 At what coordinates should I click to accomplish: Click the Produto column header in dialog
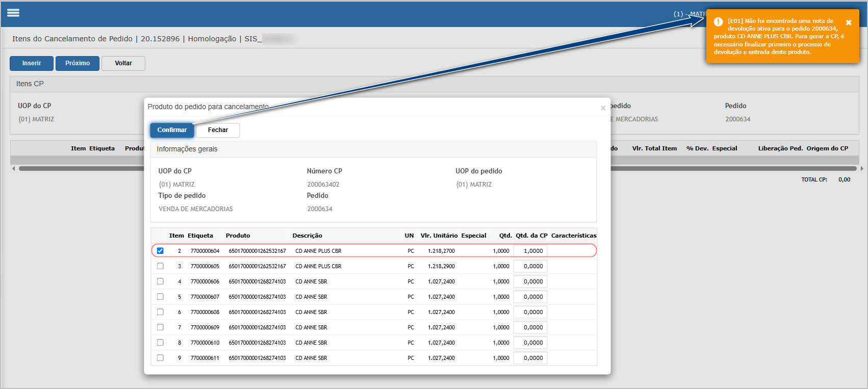[x=238, y=236]
